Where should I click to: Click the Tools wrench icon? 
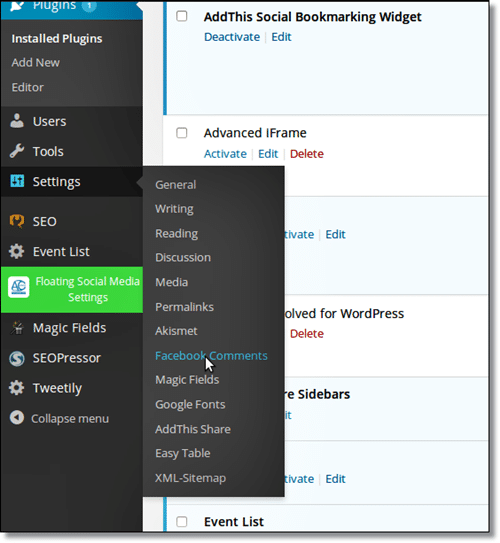[17, 151]
